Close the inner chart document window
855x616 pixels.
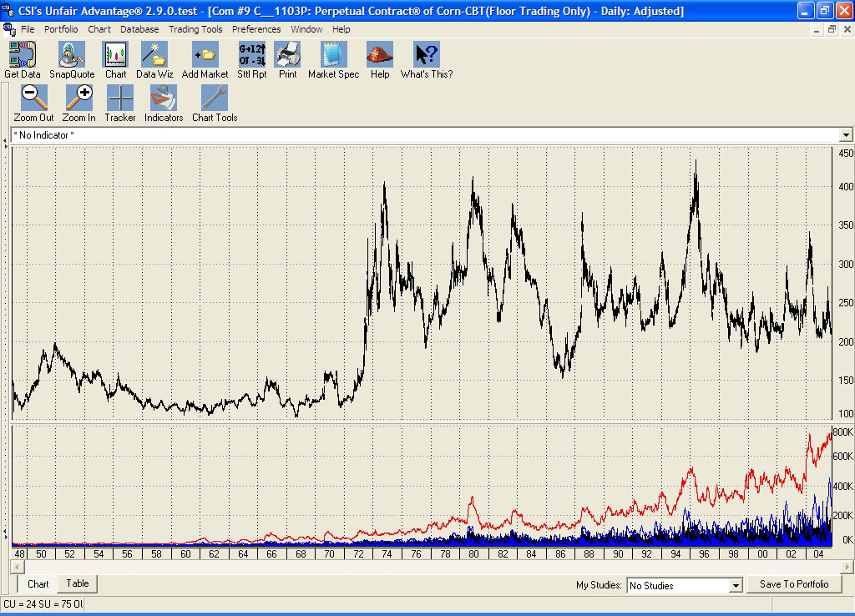847,29
